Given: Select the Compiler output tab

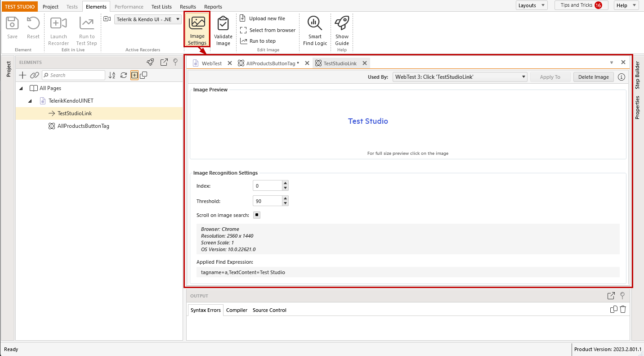Looking at the screenshot, I should [x=237, y=310].
